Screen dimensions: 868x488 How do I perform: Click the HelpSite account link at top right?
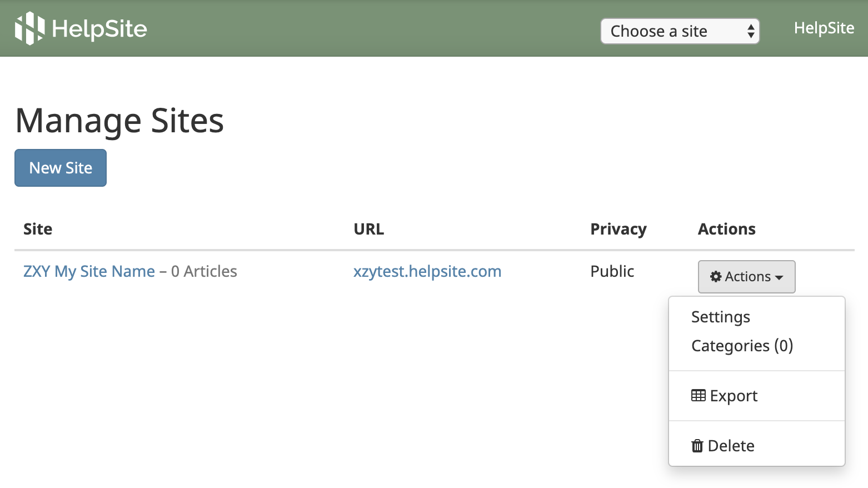point(824,28)
